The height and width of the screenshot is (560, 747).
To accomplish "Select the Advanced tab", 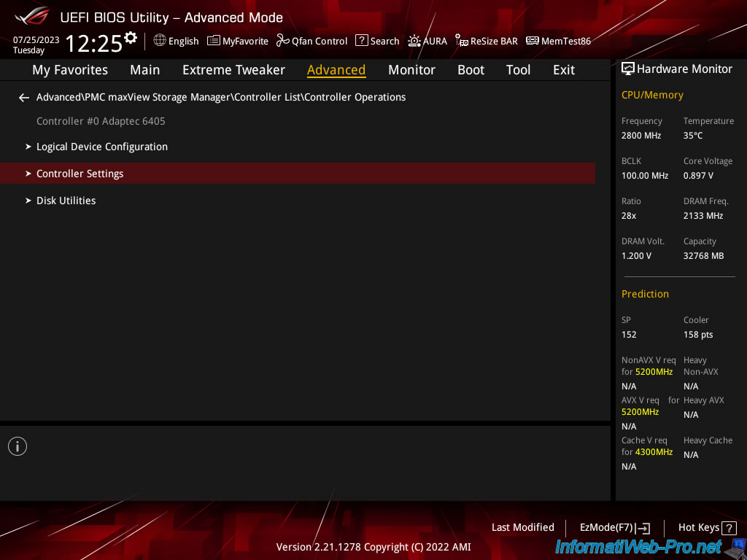I will tap(336, 70).
